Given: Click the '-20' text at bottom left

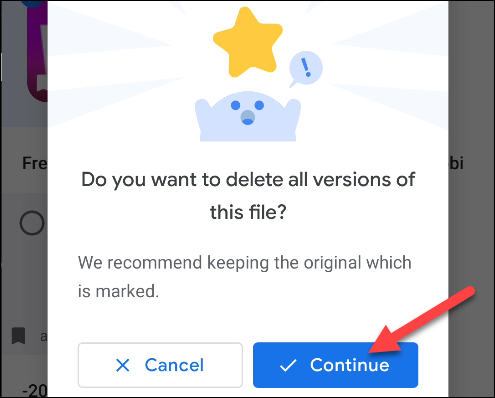Looking at the screenshot, I should coord(35,390).
